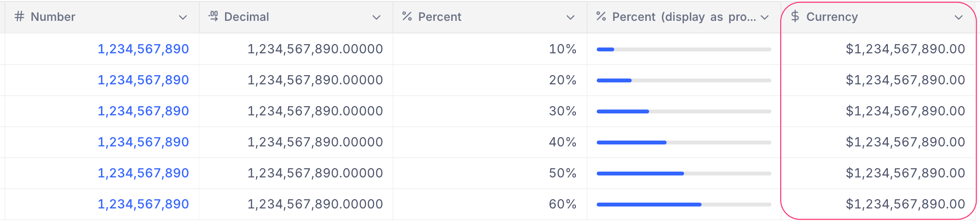Click the decimal icon in Decimal header
This screenshot has width=980, height=222.
click(213, 17)
